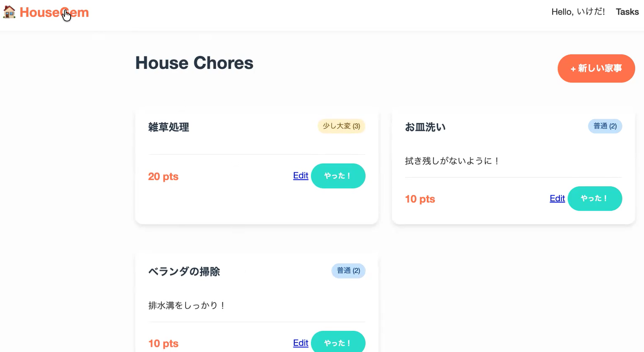
Task: Click the House Chores page heading
Action: coord(194,63)
